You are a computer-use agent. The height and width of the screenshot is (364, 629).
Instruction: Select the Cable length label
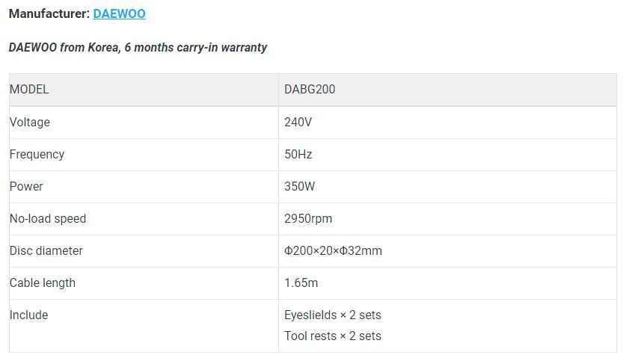(43, 283)
